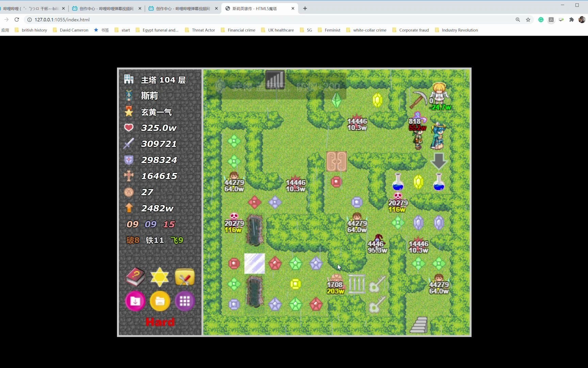Open the Grammarly extension icon

point(541,20)
